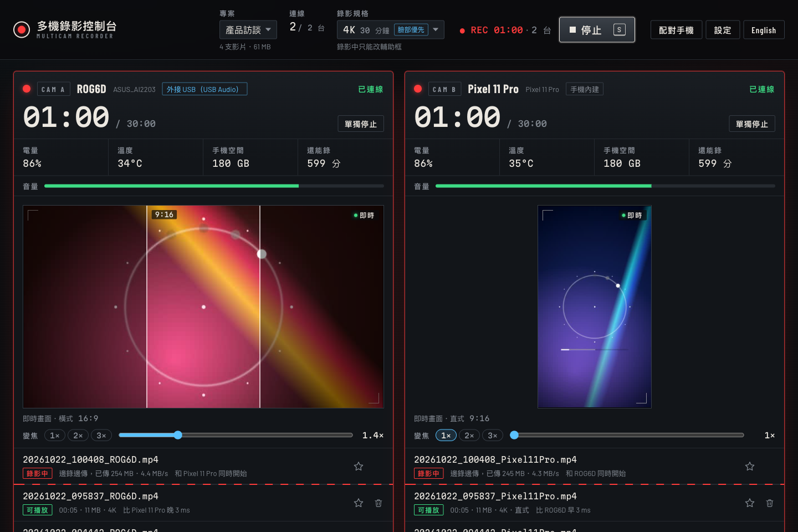Click the 可播放 badge on Pixel11Pro clip

click(429, 510)
